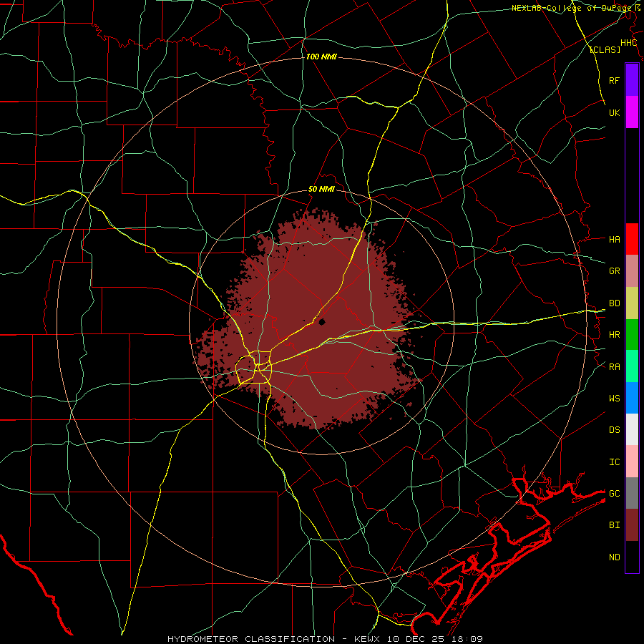This screenshot has height=644, width=644.
Task: Click the "HYDROMETEOR CLASSIFICATION" caption text
Action: [251, 639]
